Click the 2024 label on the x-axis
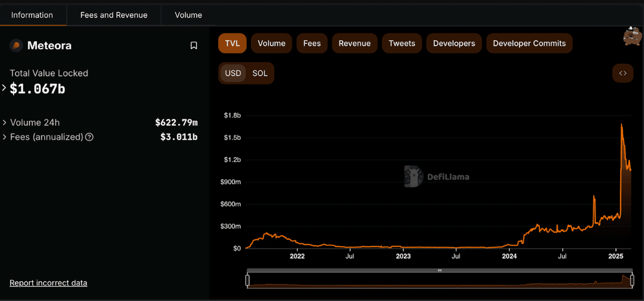The width and height of the screenshot is (644, 301). [509, 256]
